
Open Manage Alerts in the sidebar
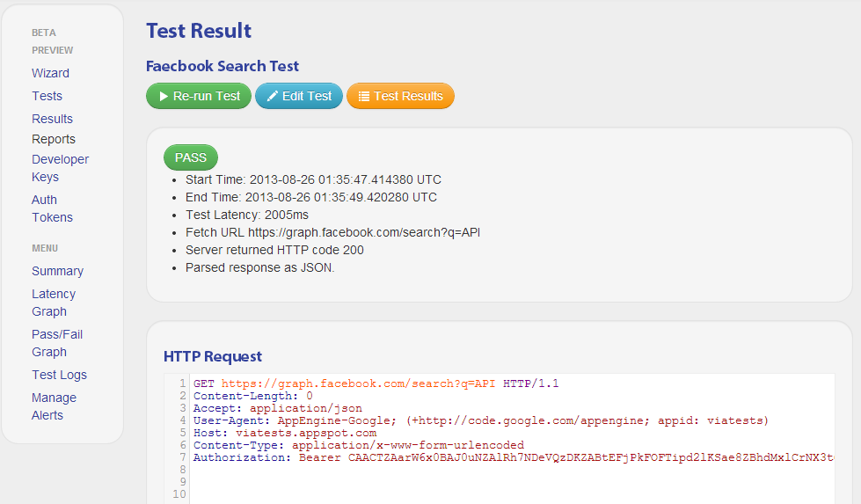tap(54, 406)
